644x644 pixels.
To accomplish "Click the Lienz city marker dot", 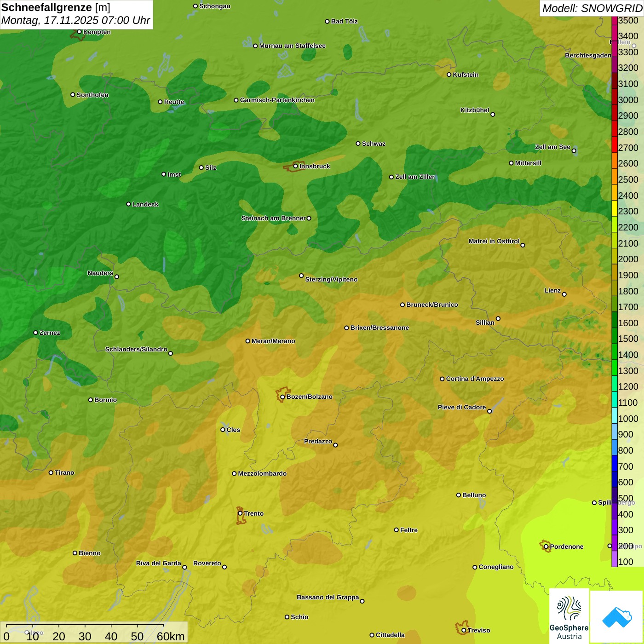I will 564,294.
